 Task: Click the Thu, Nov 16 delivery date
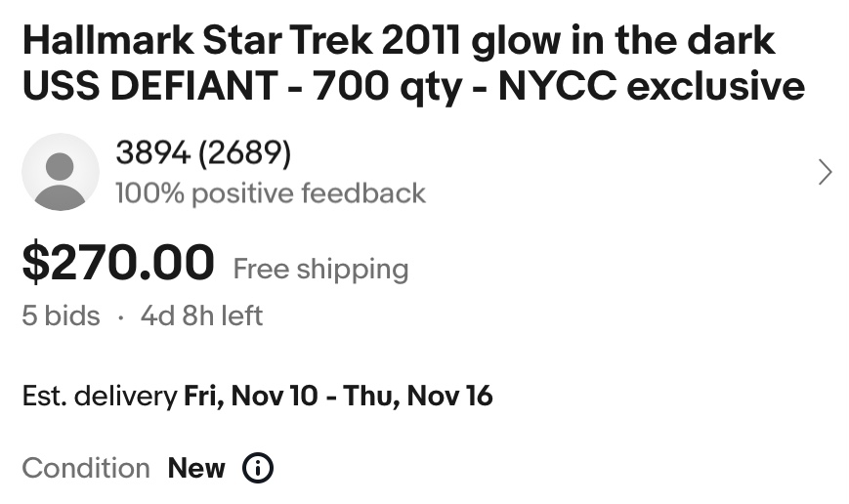point(418,396)
